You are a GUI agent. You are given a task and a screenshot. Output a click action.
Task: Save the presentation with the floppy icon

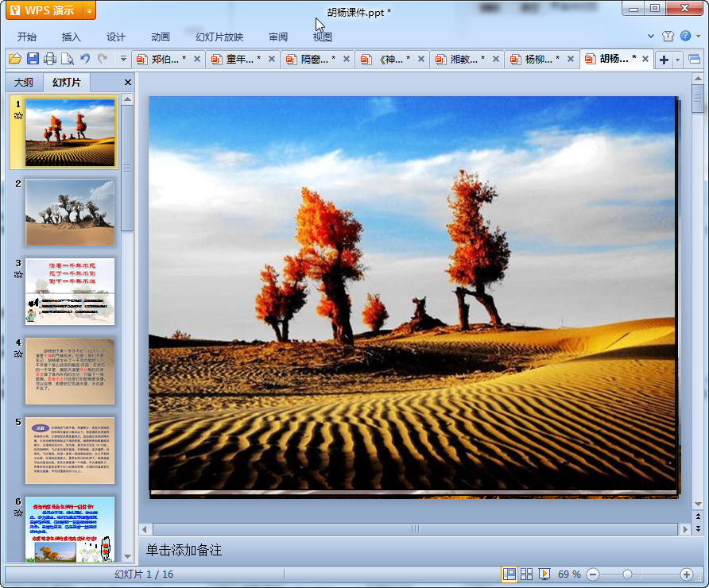click(x=33, y=59)
